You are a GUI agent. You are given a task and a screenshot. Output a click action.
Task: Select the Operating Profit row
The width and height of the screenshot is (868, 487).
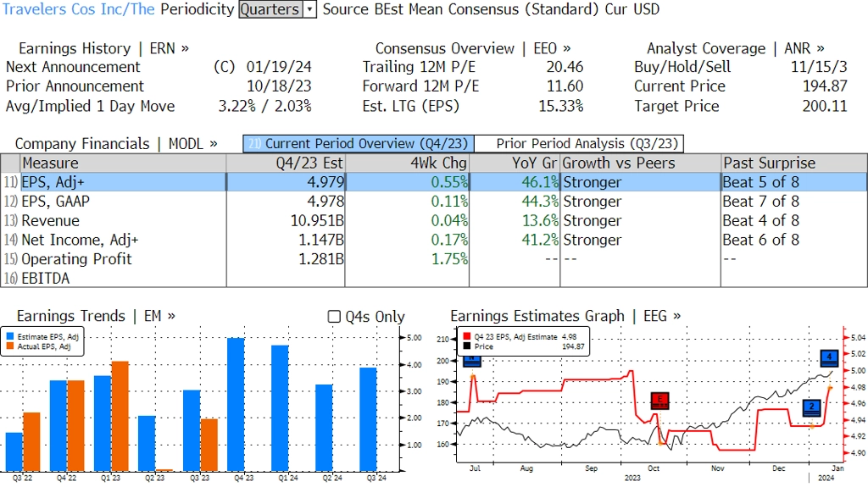tap(433, 259)
